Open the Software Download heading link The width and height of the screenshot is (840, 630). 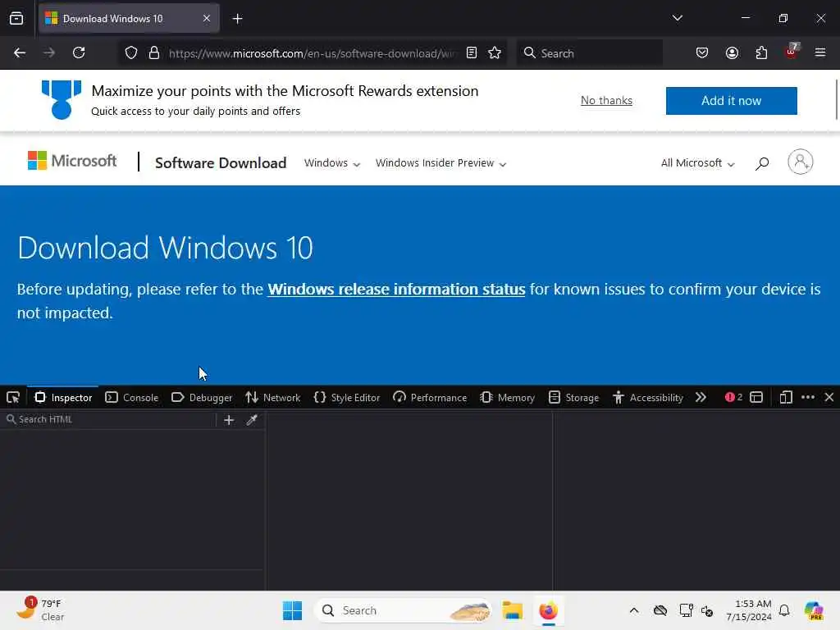(221, 163)
